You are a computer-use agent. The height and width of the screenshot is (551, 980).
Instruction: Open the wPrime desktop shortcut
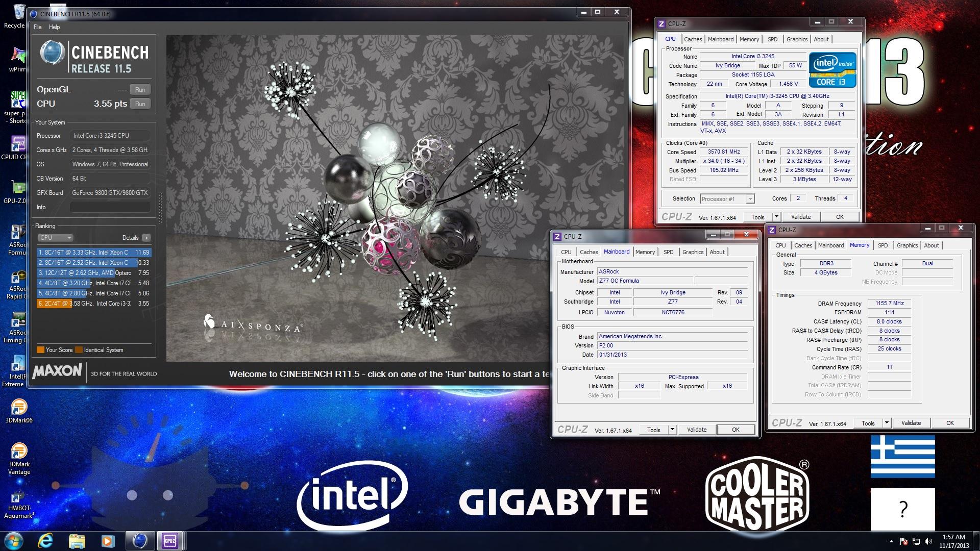tap(18, 60)
